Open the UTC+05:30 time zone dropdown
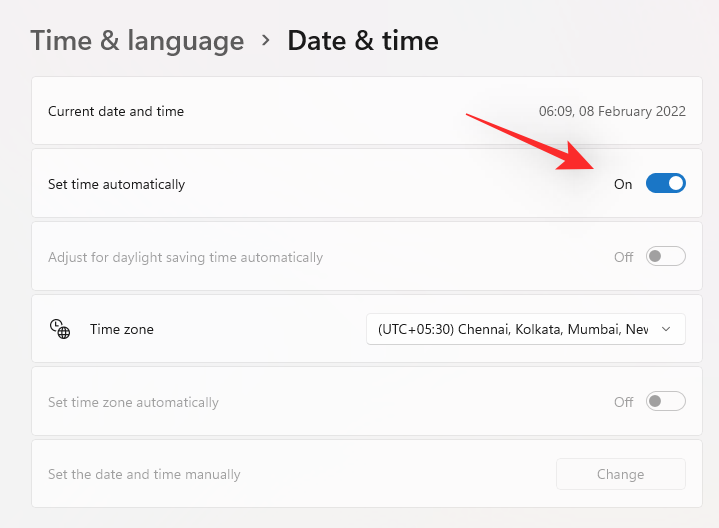 pyautogui.click(x=512, y=329)
